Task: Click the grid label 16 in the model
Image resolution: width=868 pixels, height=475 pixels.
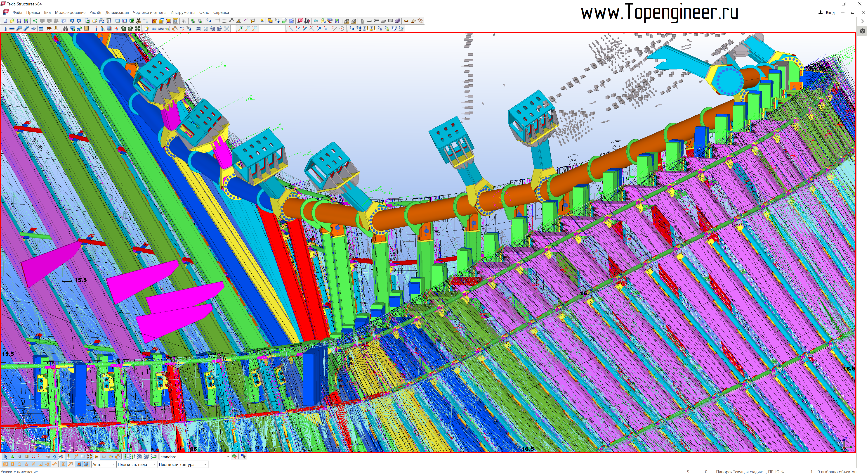Action: point(583,293)
